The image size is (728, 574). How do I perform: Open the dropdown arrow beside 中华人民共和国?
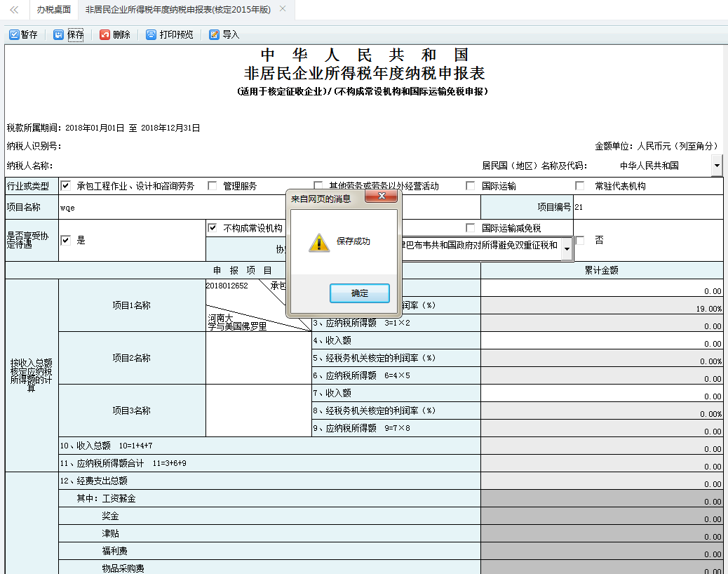[x=717, y=166]
